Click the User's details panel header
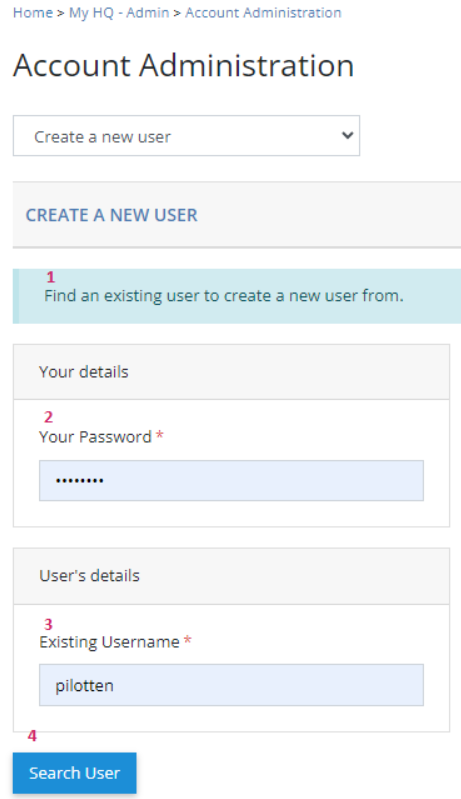461x799 pixels. (231, 576)
